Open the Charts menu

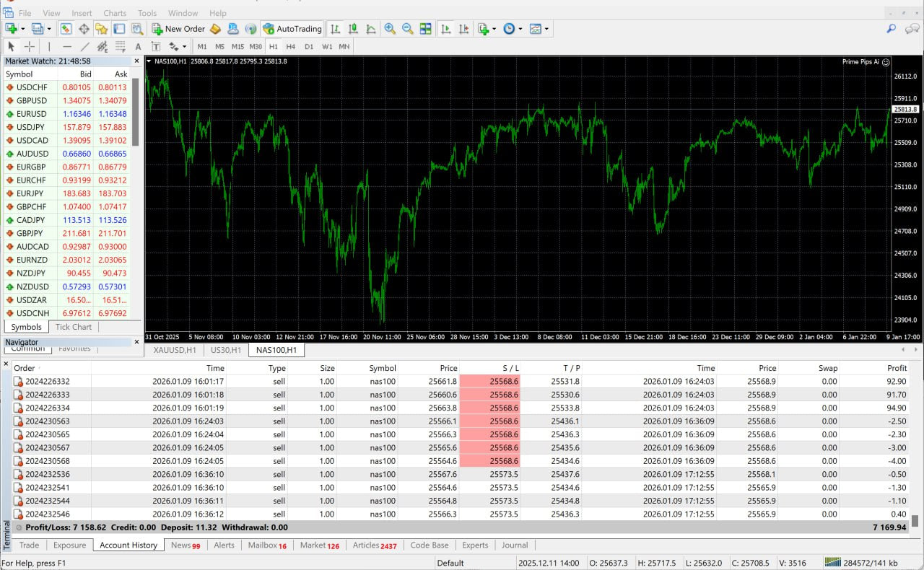(114, 12)
